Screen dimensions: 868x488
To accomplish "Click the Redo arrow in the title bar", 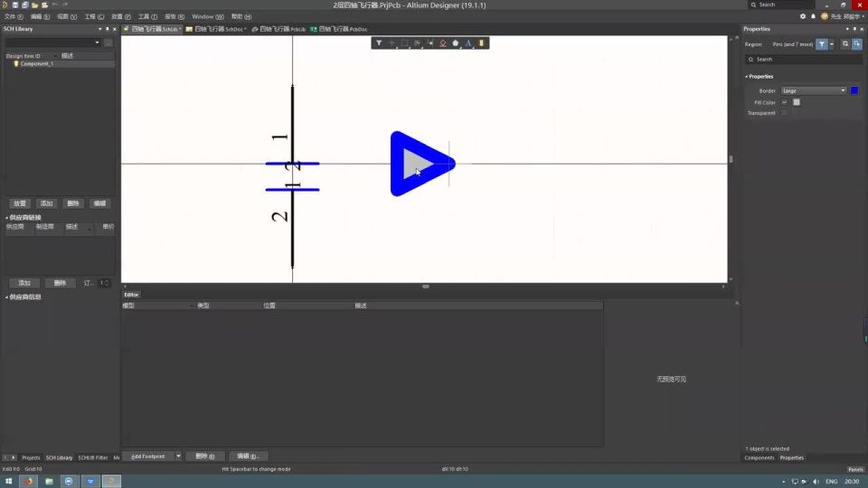I will click(x=65, y=5).
